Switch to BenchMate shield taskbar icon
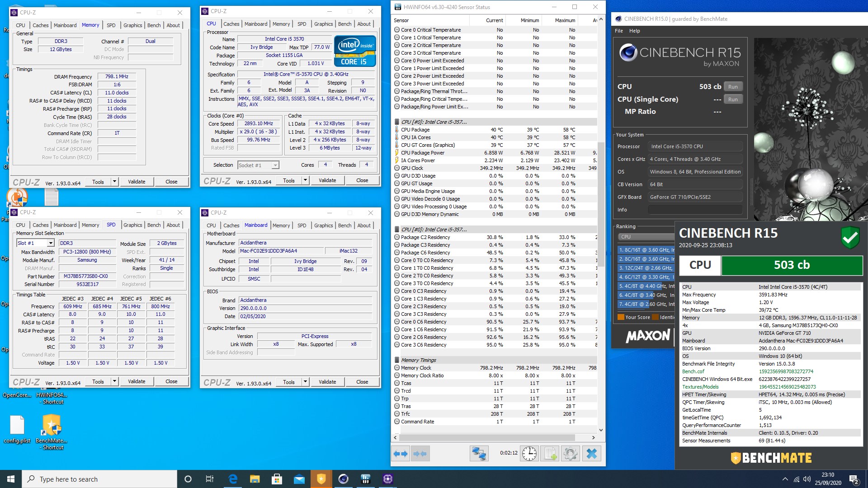This screenshot has width=868, height=488. 321,479
